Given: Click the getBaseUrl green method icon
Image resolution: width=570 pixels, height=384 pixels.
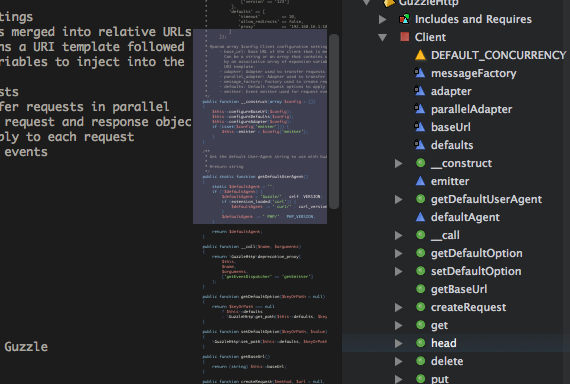Looking at the screenshot, I should tap(421, 289).
